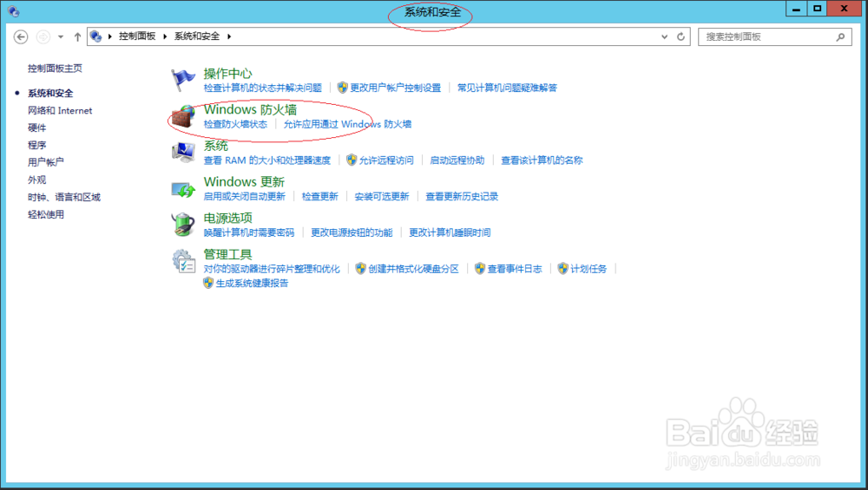Click 启动远程协助 link
The height and width of the screenshot is (490, 868).
(457, 160)
